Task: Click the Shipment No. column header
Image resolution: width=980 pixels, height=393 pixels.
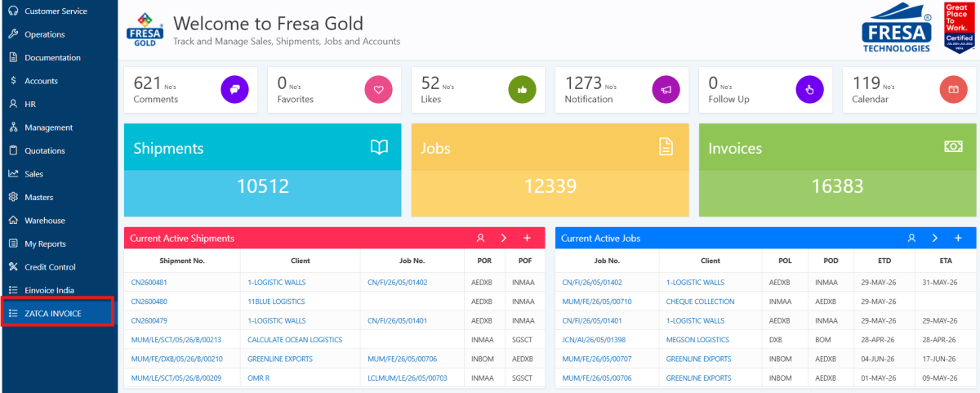Action: coord(182,261)
